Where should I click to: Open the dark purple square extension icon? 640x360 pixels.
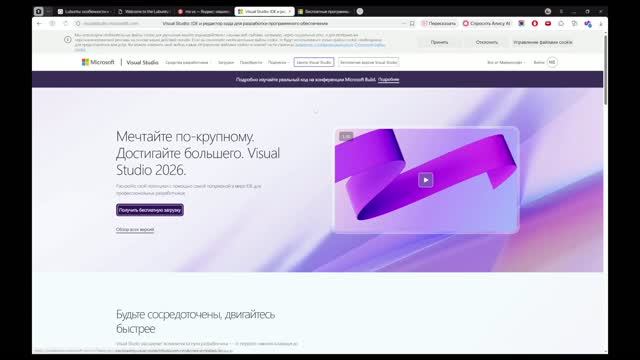pyautogui.click(x=521, y=24)
